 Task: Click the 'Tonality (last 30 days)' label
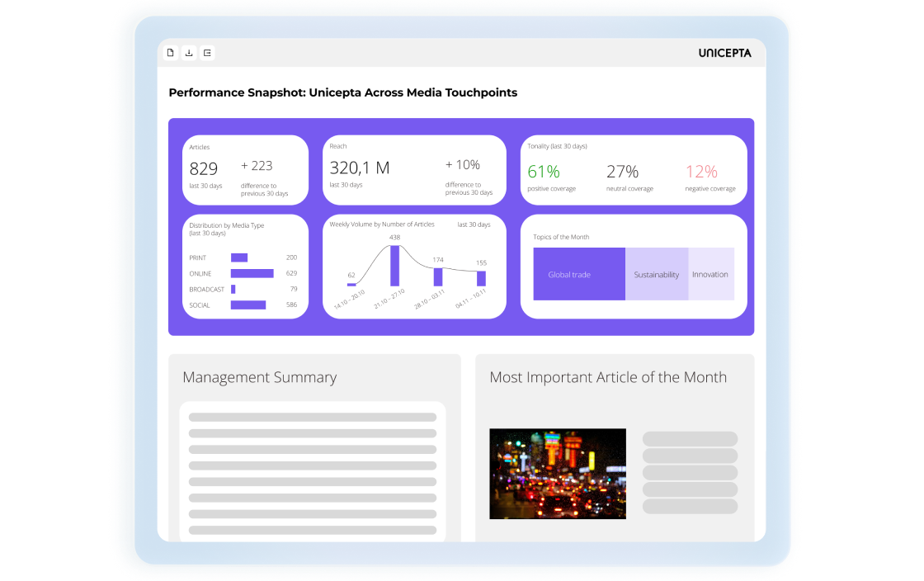click(557, 146)
